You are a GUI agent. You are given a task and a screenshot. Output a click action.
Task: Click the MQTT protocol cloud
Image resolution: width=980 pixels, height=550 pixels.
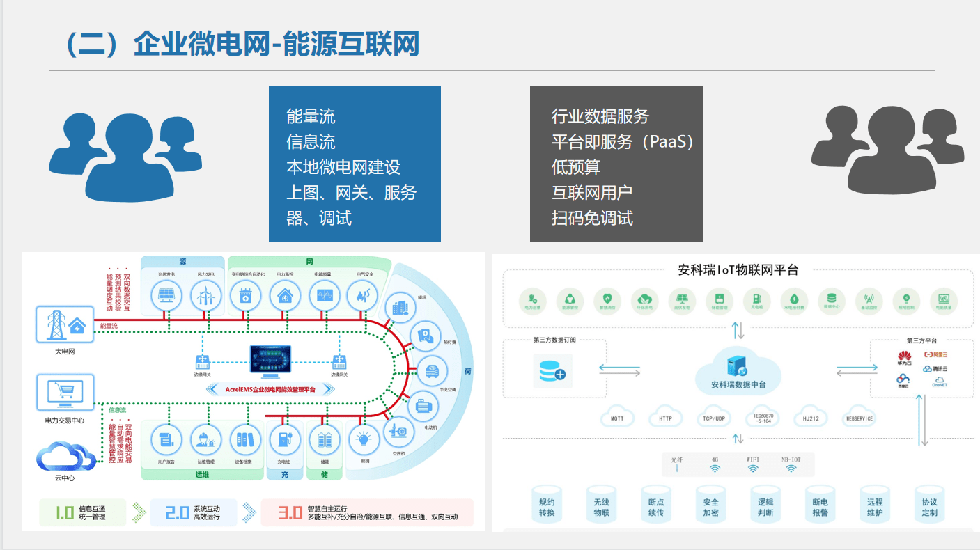(x=617, y=418)
